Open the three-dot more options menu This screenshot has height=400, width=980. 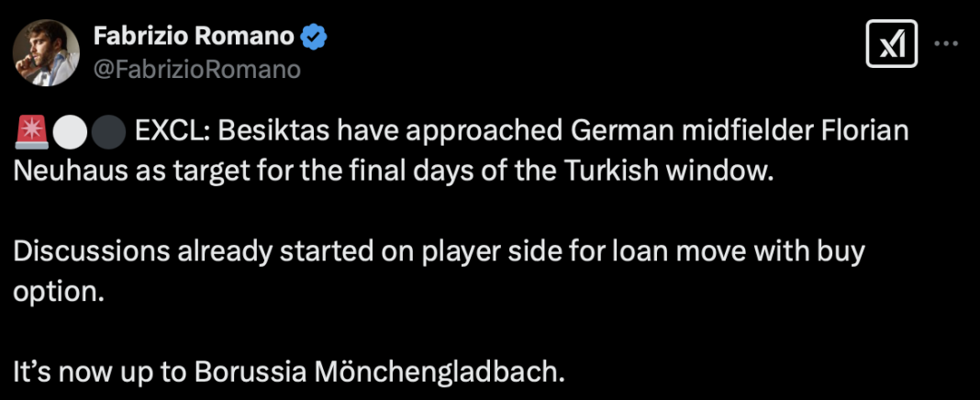tap(946, 44)
